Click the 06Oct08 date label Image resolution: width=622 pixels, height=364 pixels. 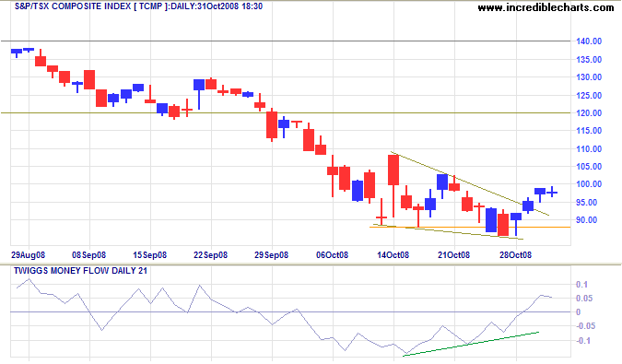point(332,255)
